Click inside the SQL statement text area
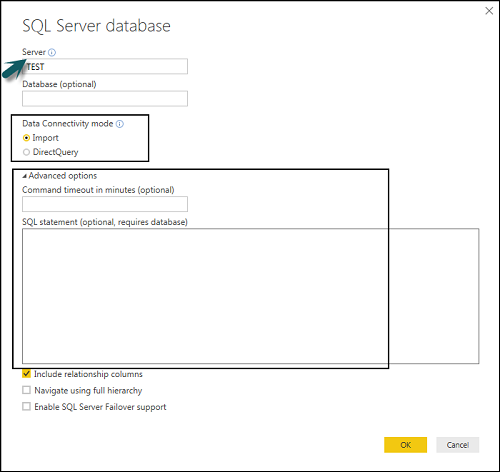 click(x=251, y=296)
